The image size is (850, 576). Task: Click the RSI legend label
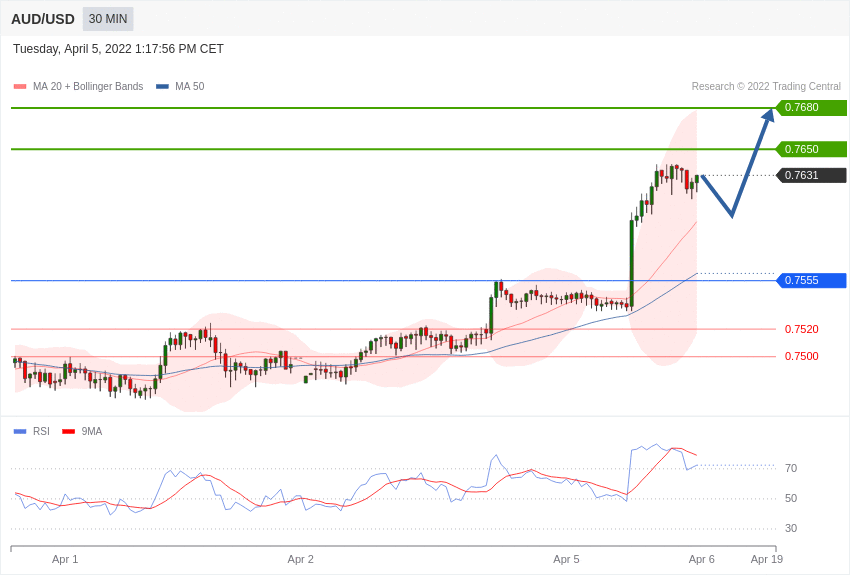click(41, 431)
